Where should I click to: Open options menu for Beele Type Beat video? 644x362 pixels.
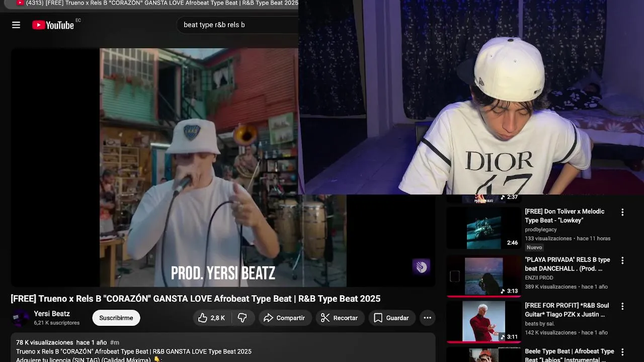(x=622, y=352)
